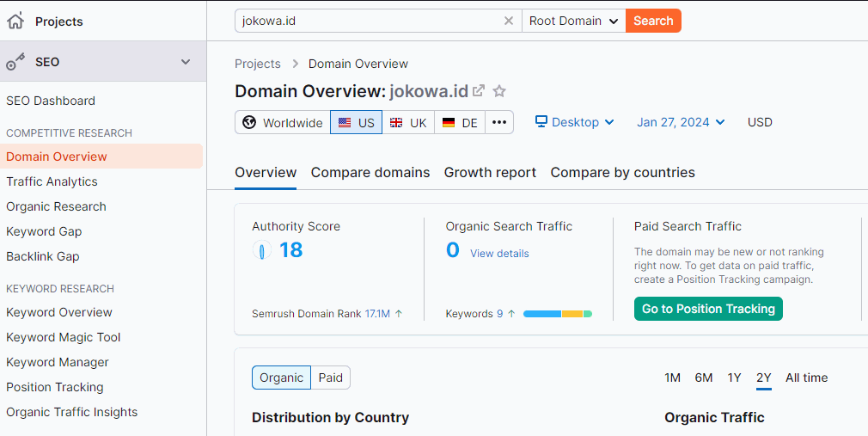Open jokowa.id via external link icon

point(479,90)
